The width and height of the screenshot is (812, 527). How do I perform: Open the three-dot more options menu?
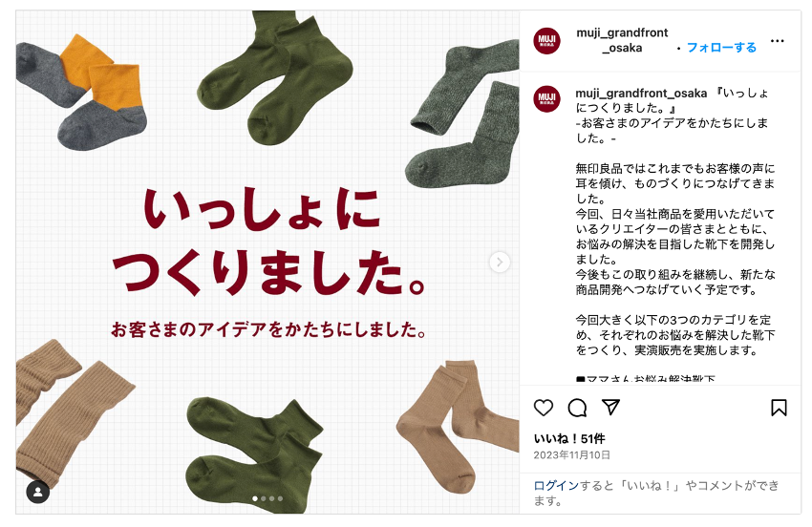click(x=777, y=41)
